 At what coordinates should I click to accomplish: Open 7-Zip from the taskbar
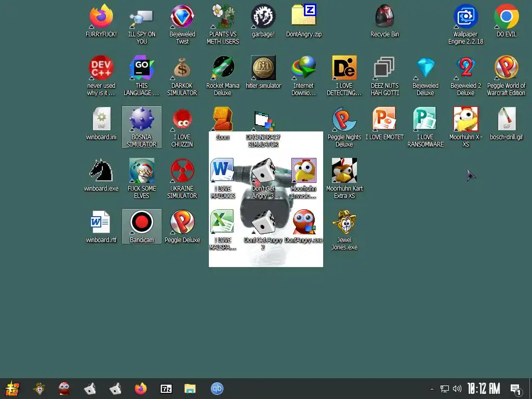[166, 389]
